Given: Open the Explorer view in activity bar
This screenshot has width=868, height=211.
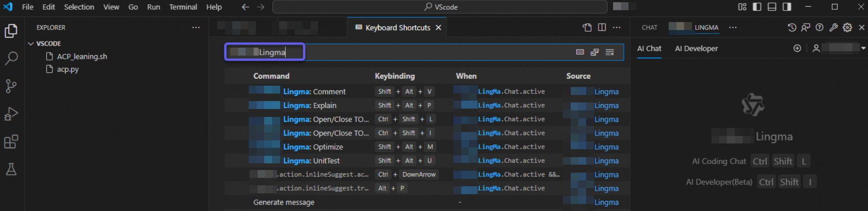Looking at the screenshot, I should coord(11,31).
